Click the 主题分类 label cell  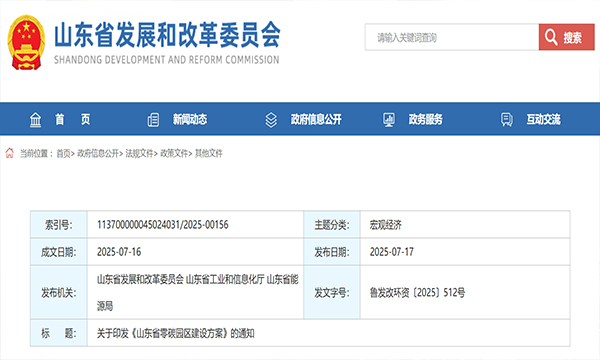coord(332,225)
